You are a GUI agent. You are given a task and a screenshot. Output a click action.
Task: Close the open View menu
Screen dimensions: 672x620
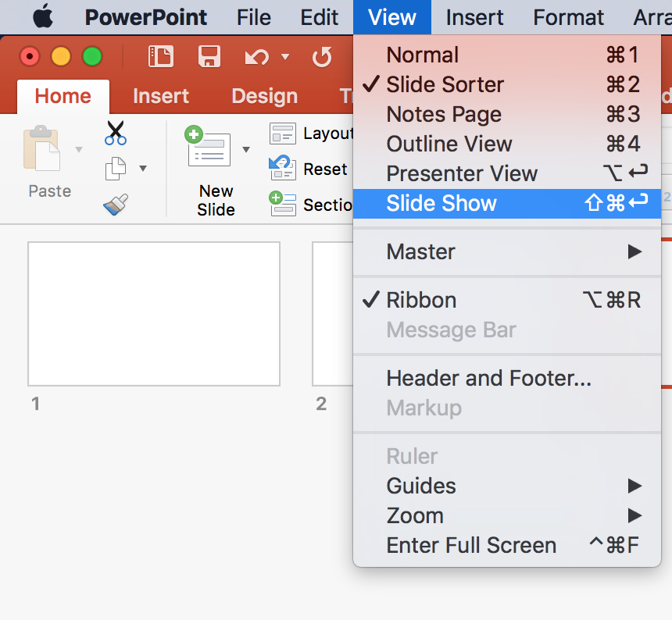point(392,17)
